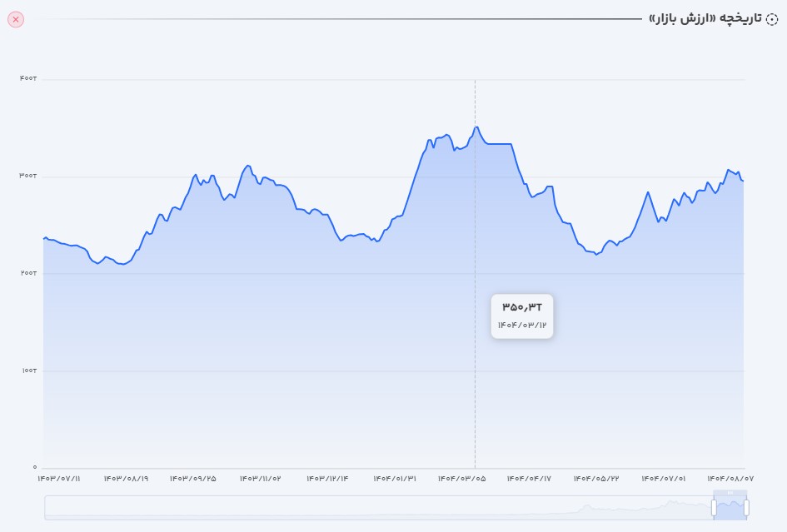
Task: Click the dashed circle icon beside the title
Action: 771,19
